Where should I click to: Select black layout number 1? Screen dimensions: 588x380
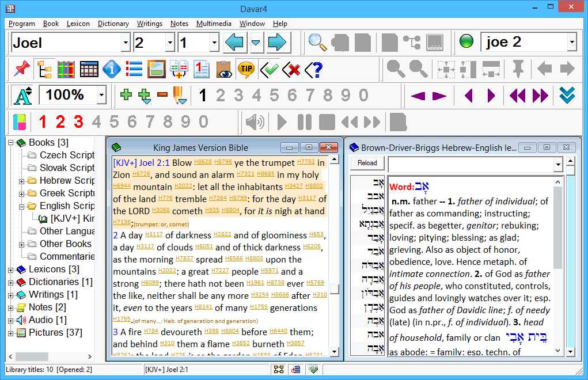click(203, 96)
